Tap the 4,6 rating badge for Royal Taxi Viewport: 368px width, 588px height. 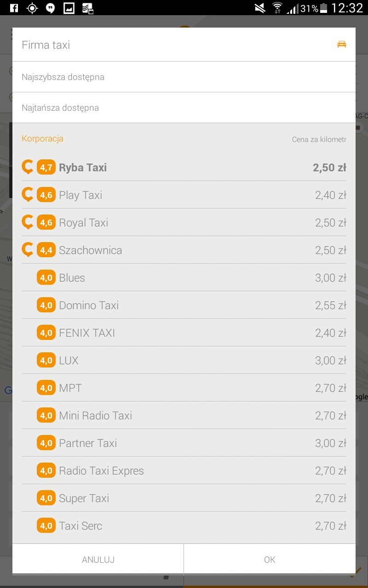click(46, 222)
